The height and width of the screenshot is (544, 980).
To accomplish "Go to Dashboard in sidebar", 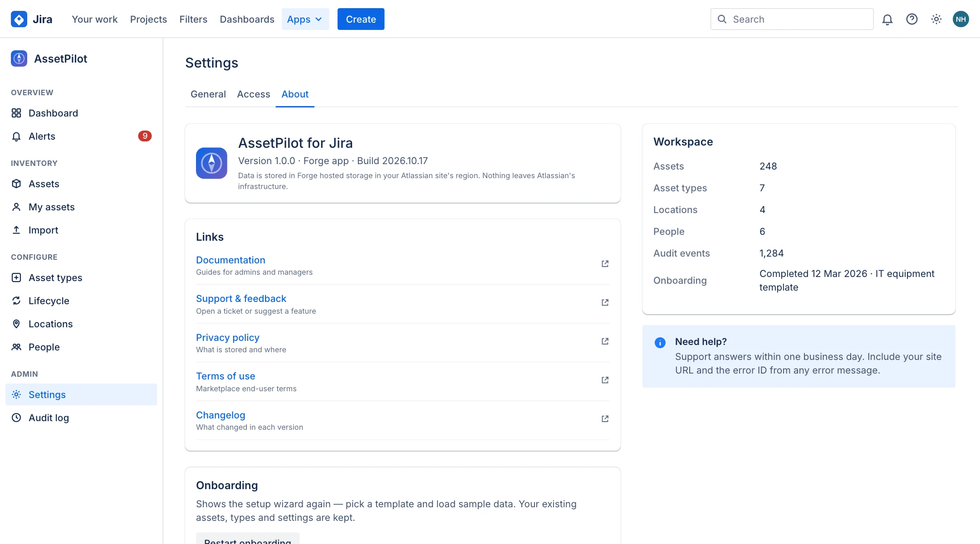I will 81,113.
